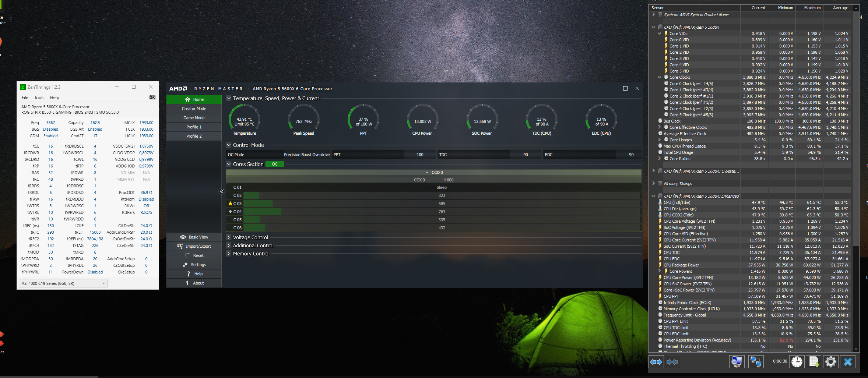Screen dimensions: 868x378
Task: Click the Average column header in HWiNFO
Action: coord(837,8)
